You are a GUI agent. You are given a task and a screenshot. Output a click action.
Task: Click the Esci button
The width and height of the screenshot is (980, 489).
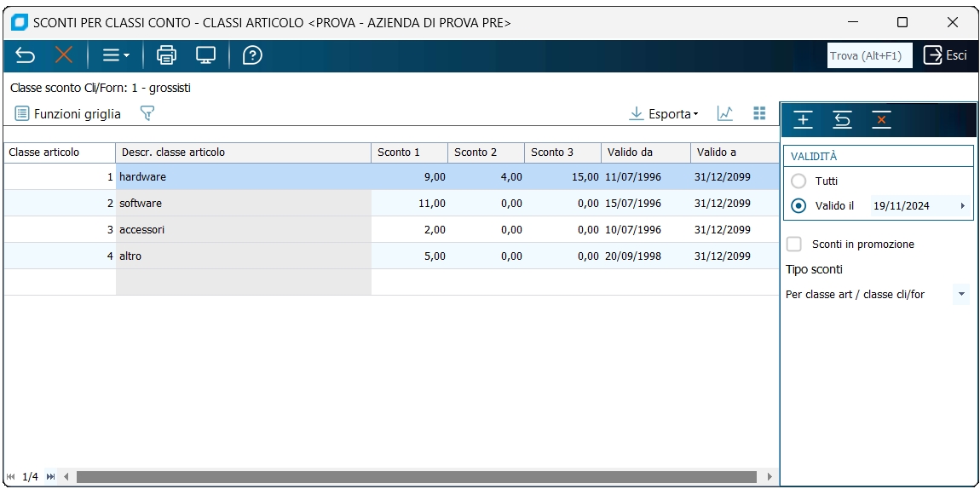tap(946, 55)
